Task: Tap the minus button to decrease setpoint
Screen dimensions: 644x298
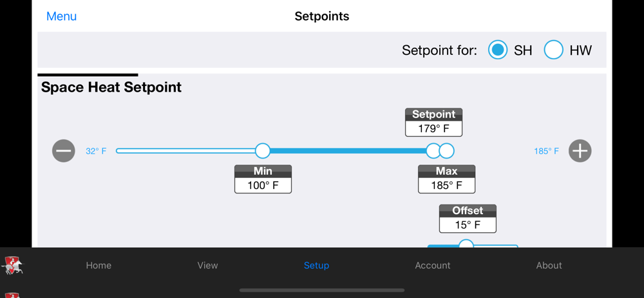Action: coord(64,151)
